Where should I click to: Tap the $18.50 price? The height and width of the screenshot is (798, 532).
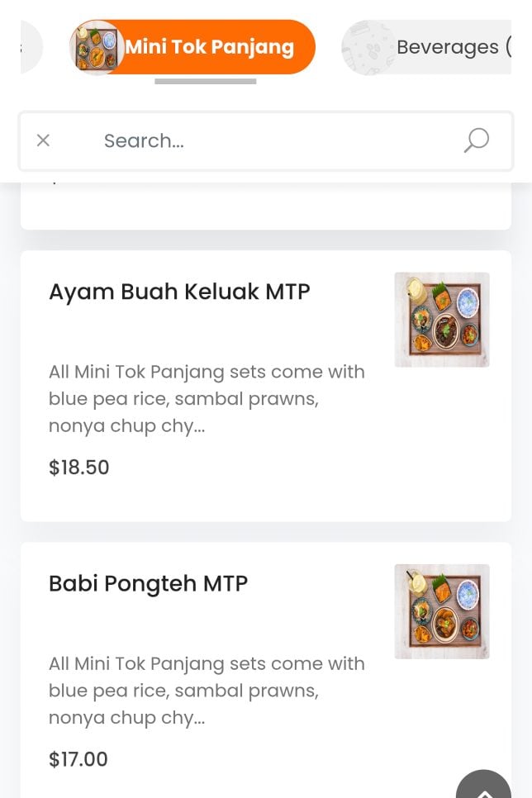[x=79, y=468]
